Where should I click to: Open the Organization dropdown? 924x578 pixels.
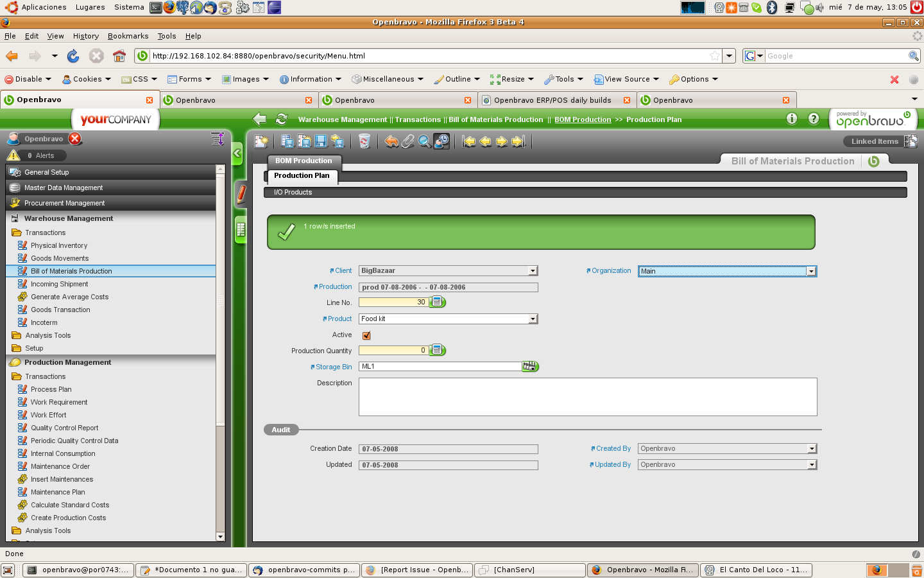[811, 271]
